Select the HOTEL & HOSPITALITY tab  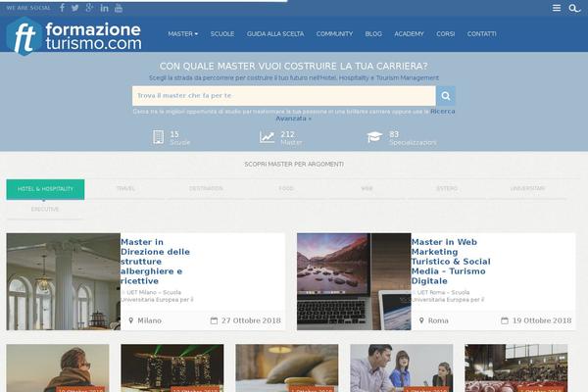(45, 189)
